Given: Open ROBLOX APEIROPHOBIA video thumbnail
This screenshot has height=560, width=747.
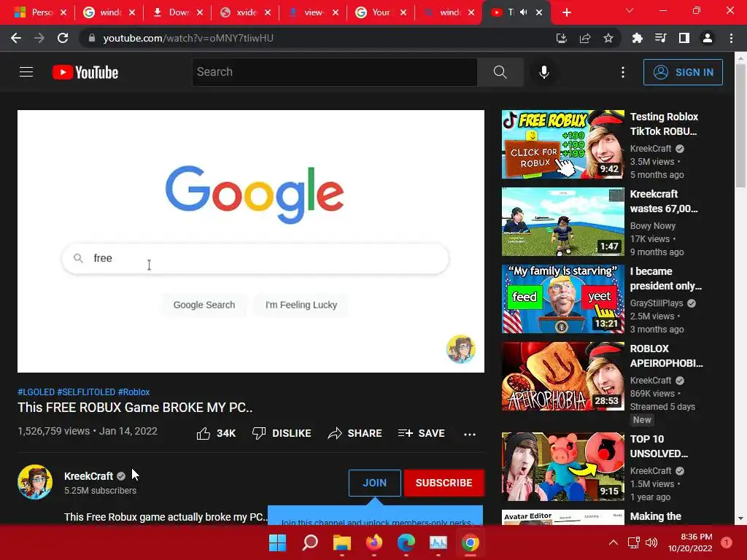Looking at the screenshot, I should coord(562,376).
